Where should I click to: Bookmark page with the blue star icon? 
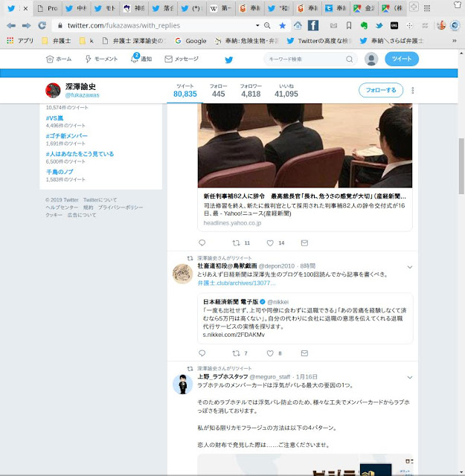tap(283, 26)
